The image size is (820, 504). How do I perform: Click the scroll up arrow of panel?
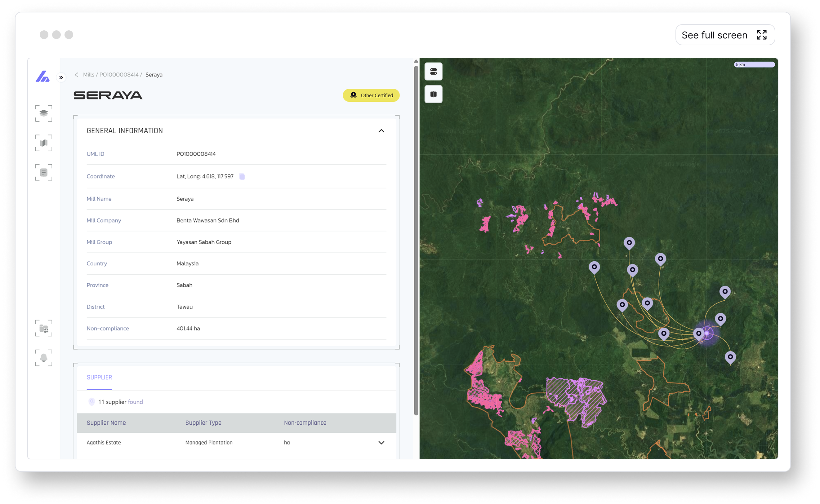pos(416,61)
